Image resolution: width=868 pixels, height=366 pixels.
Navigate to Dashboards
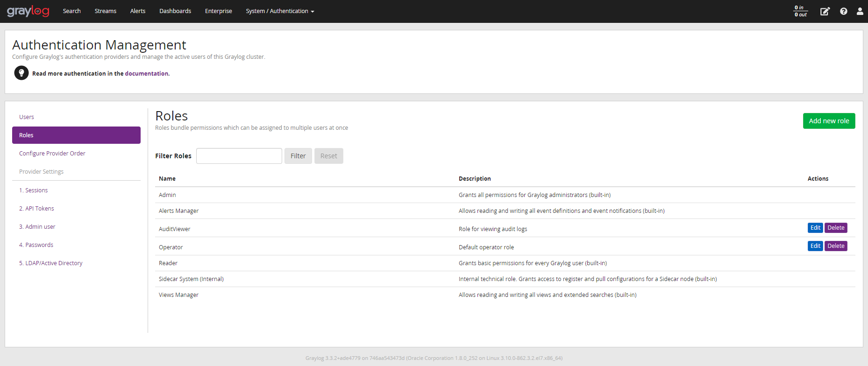click(175, 11)
